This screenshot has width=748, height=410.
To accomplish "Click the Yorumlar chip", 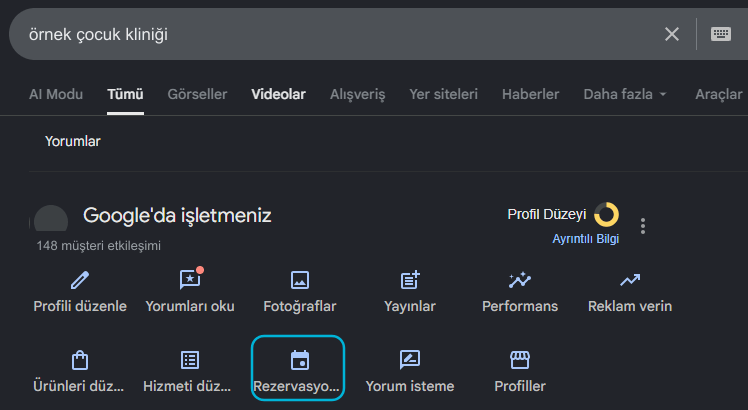I will click(x=73, y=141).
